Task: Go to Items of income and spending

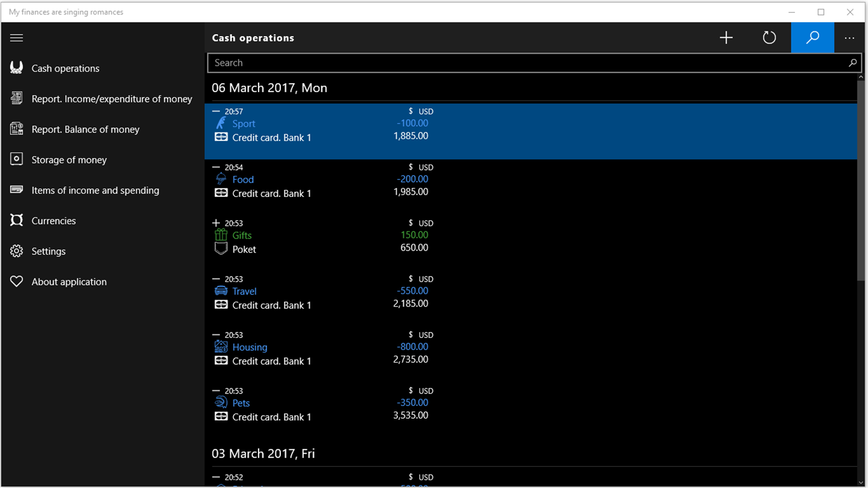Action: coord(95,190)
